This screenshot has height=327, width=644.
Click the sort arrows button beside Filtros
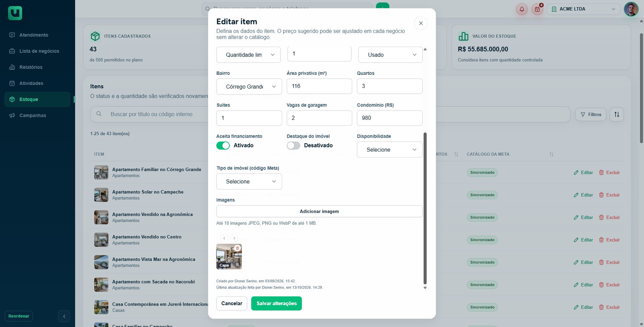click(617, 115)
